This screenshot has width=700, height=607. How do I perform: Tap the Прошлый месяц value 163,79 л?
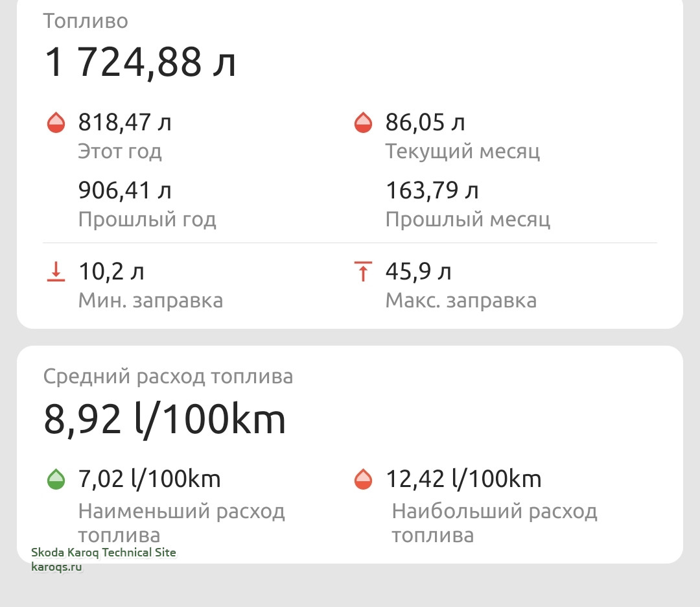click(x=432, y=191)
